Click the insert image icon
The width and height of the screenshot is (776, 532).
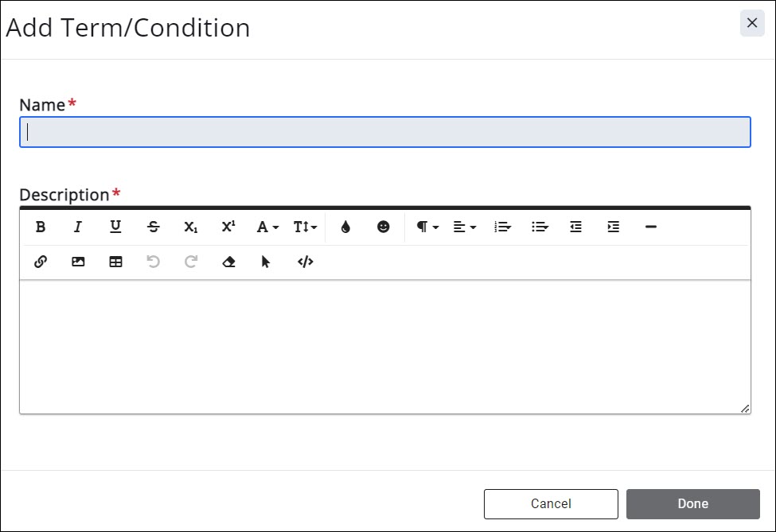pyautogui.click(x=78, y=262)
